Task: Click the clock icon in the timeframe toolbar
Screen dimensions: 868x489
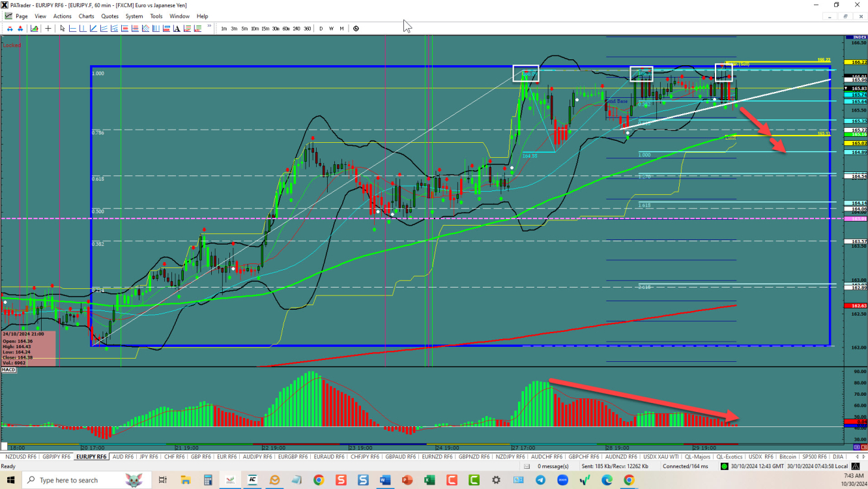Action: pos(356,28)
